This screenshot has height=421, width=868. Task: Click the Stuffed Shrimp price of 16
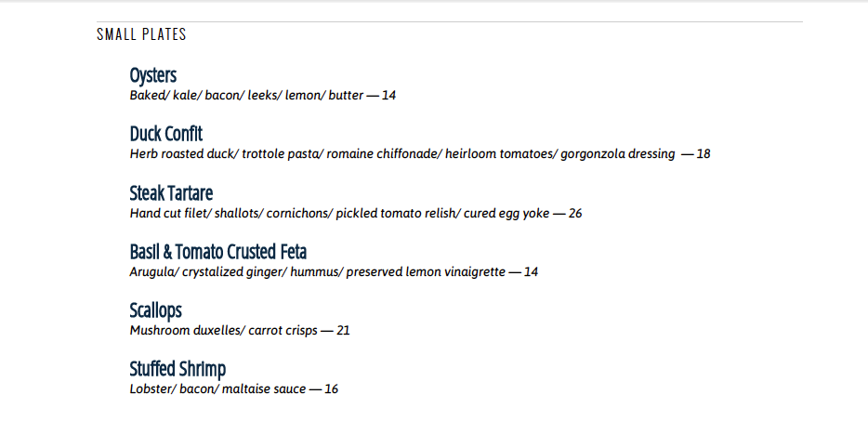coord(332,389)
